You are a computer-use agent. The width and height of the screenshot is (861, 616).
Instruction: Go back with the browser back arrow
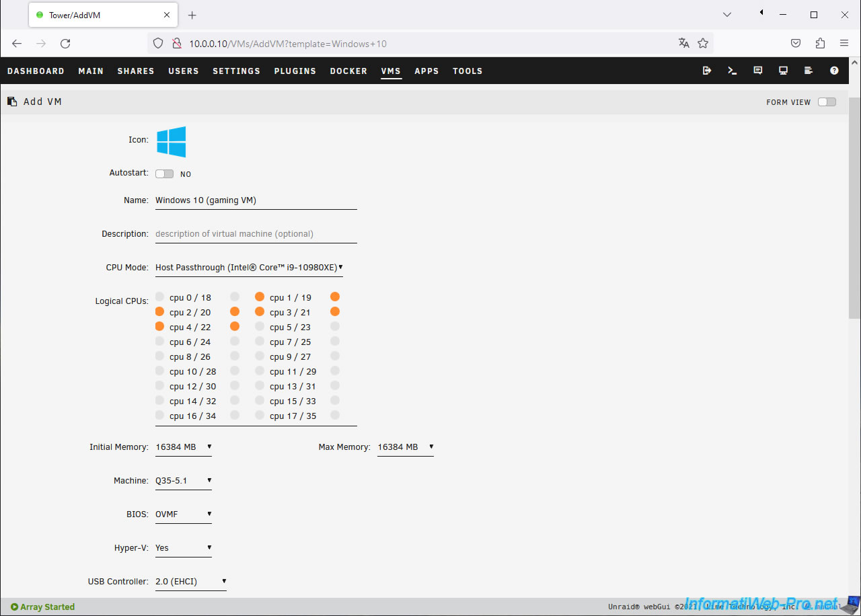coord(17,43)
